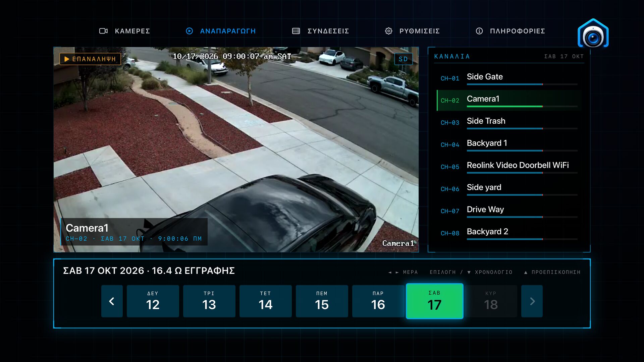Open the ΠΛΗΡΟΦΟΡΙΕΣ tab

tap(510, 31)
